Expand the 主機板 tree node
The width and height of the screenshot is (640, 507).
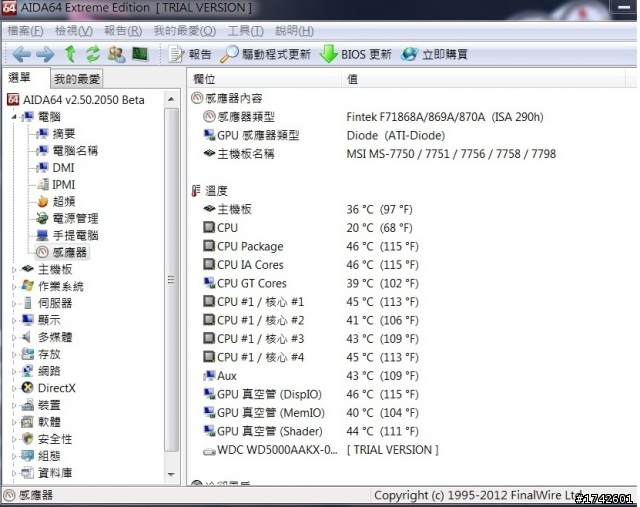(x=14, y=269)
